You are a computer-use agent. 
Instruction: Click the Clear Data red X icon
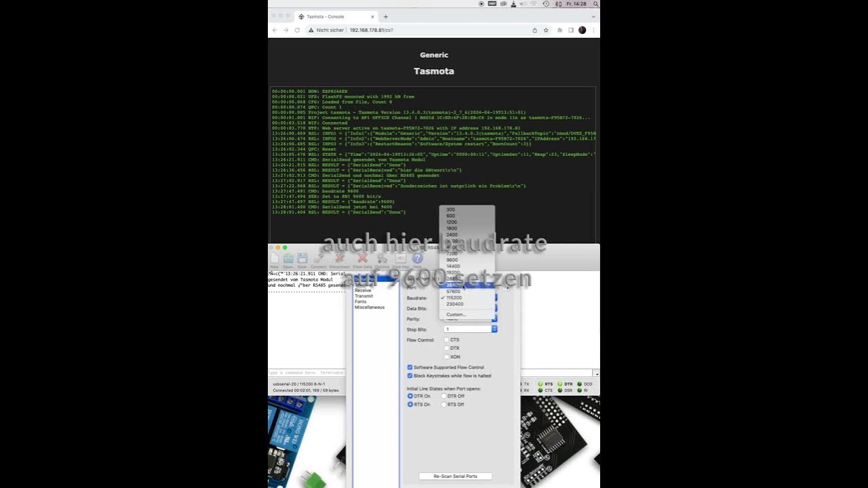pyautogui.click(x=363, y=258)
